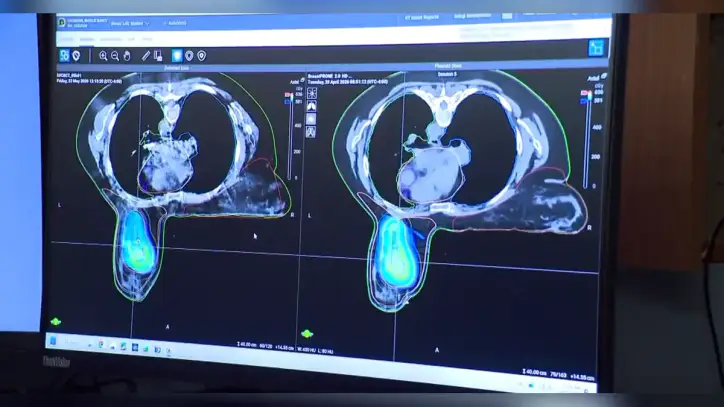
Task: Open the second header link after reports
Action: [472, 16]
